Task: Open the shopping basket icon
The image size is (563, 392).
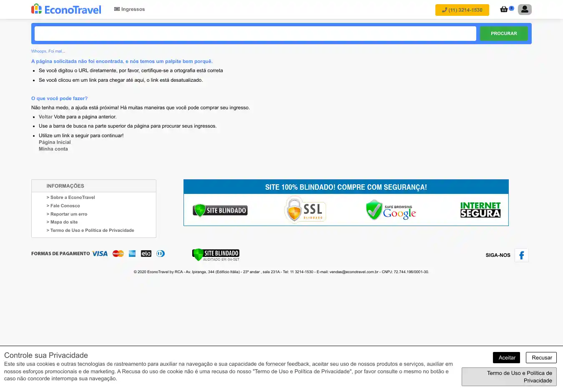Action: 504,9
